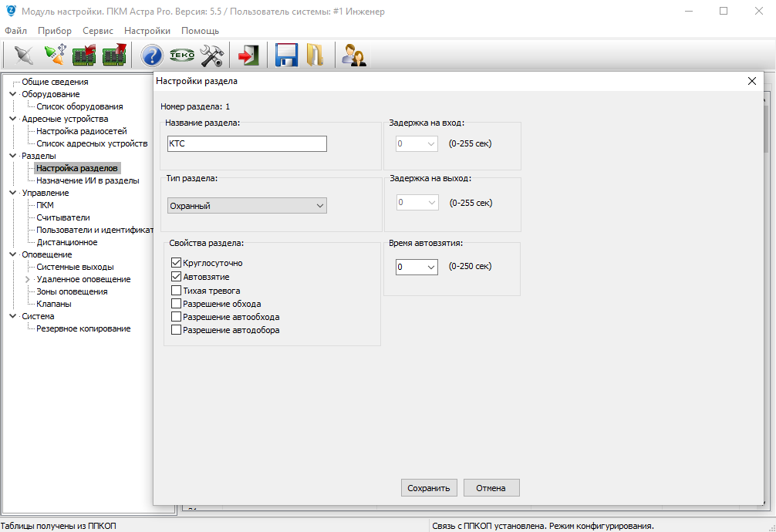This screenshot has width=776, height=532.
Task: Click the Сохранить button
Action: (x=429, y=488)
